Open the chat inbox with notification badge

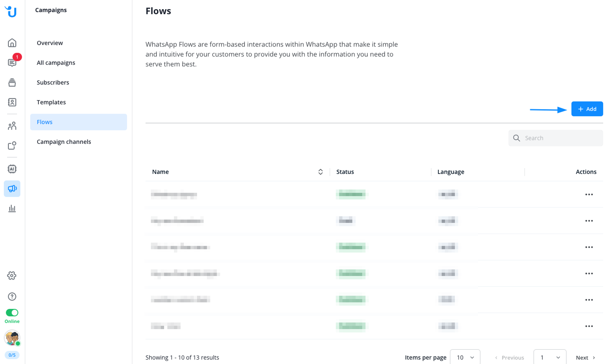[12, 62]
